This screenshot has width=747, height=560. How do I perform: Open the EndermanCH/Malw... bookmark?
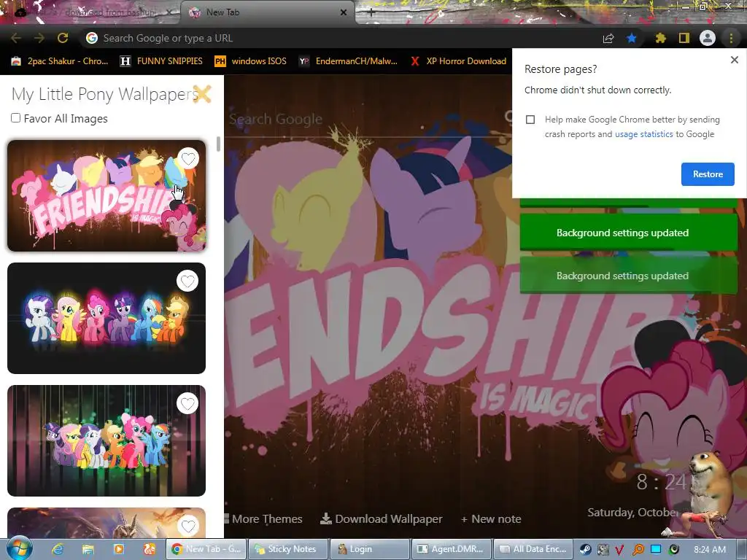(349, 61)
